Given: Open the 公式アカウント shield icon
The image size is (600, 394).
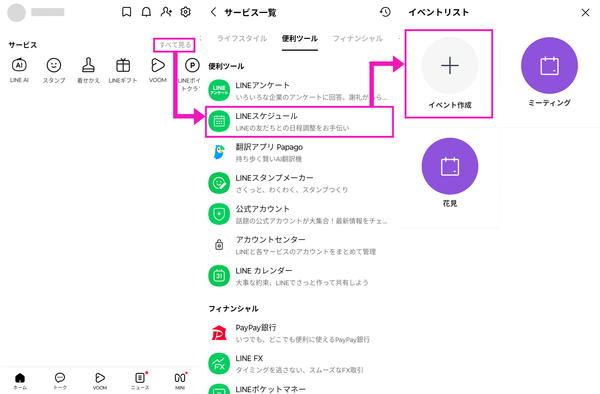Looking at the screenshot, I should tap(219, 214).
